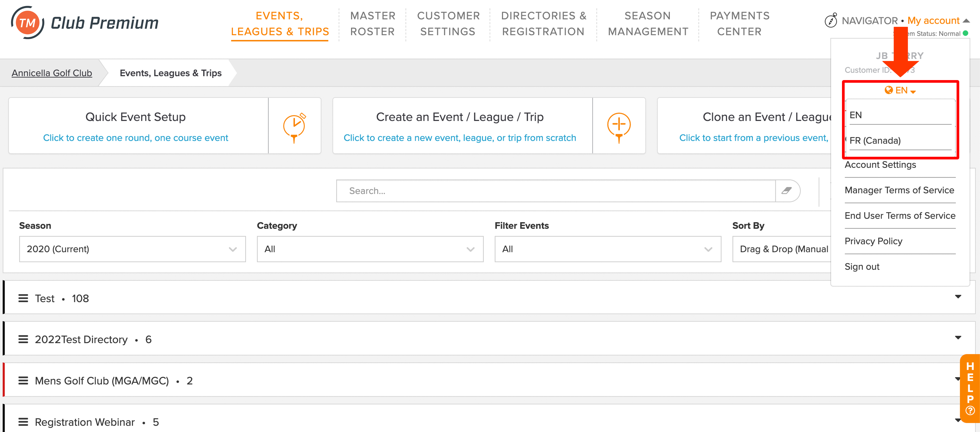Grab the drag handle for Test row
This screenshot has height=432, width=980.
23,298
